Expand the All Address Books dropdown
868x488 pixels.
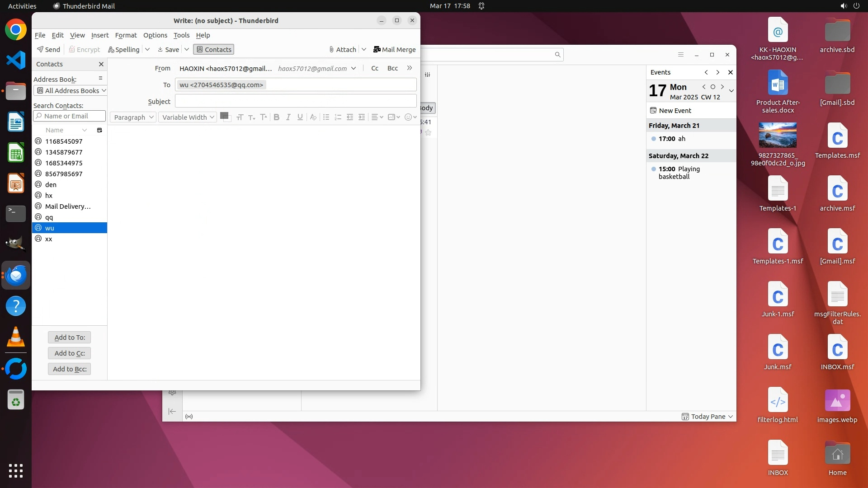pos(70,91)
